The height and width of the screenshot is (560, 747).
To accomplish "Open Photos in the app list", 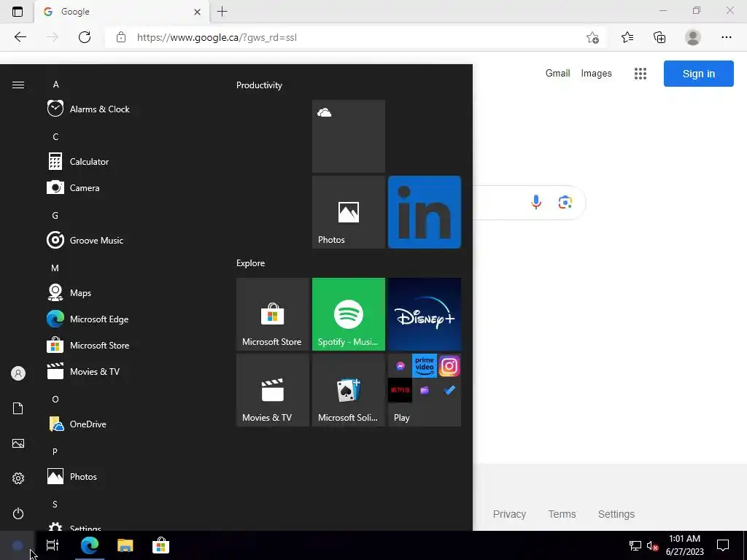I will [72, 476].
